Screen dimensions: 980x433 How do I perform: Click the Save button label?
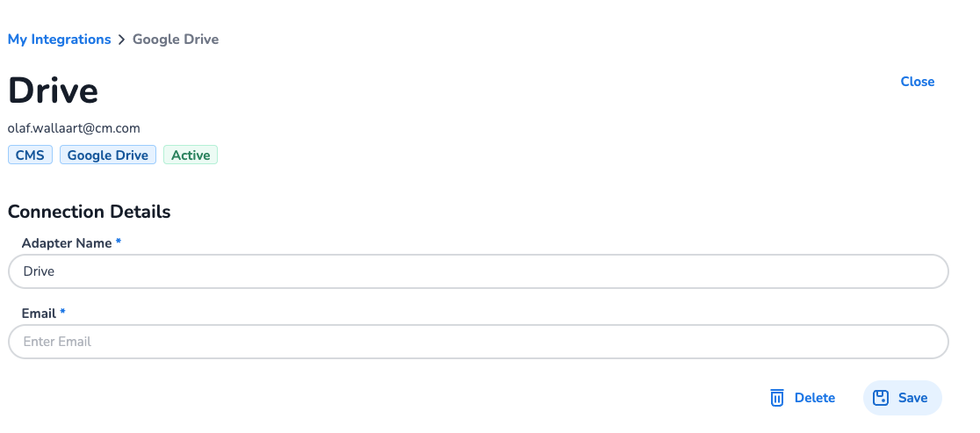(912, 398)
